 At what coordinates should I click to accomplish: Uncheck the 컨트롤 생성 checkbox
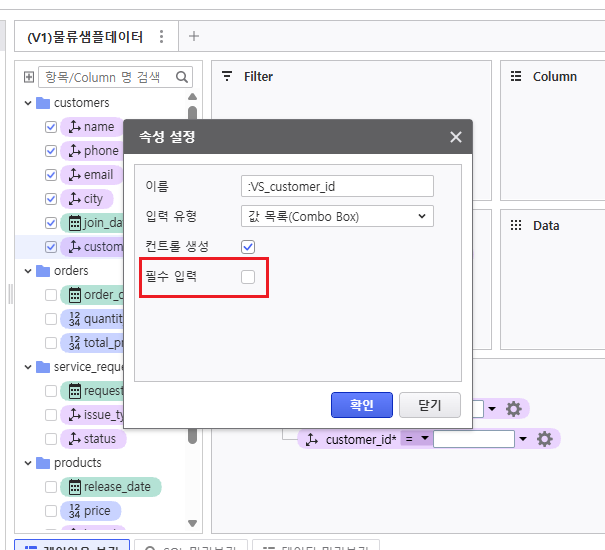point(248,247)
